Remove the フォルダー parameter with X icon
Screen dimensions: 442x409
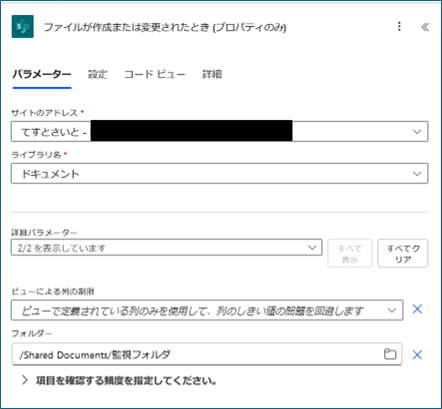point(417,355)
